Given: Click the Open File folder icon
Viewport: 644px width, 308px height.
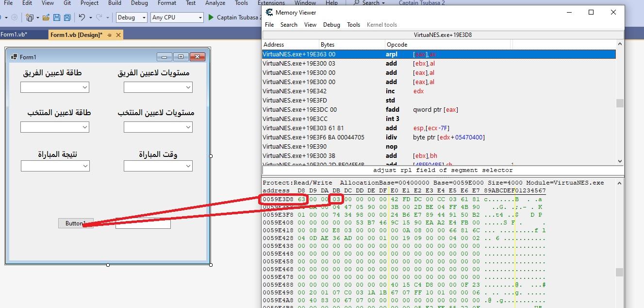Looking at the screenshot, I should tap(46, 17).
